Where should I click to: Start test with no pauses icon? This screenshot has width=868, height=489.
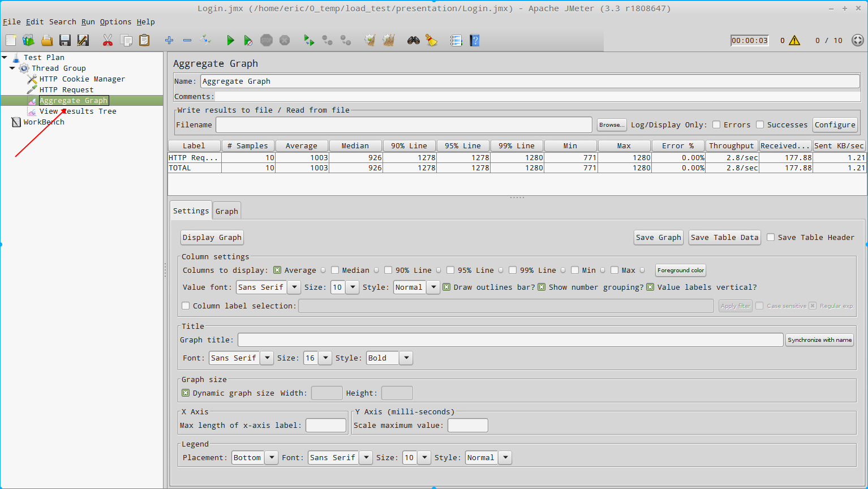[248, 40]
